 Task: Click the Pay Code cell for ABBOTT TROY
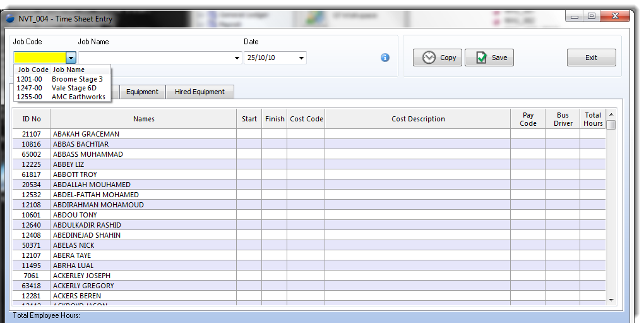(x=528, y=174)
